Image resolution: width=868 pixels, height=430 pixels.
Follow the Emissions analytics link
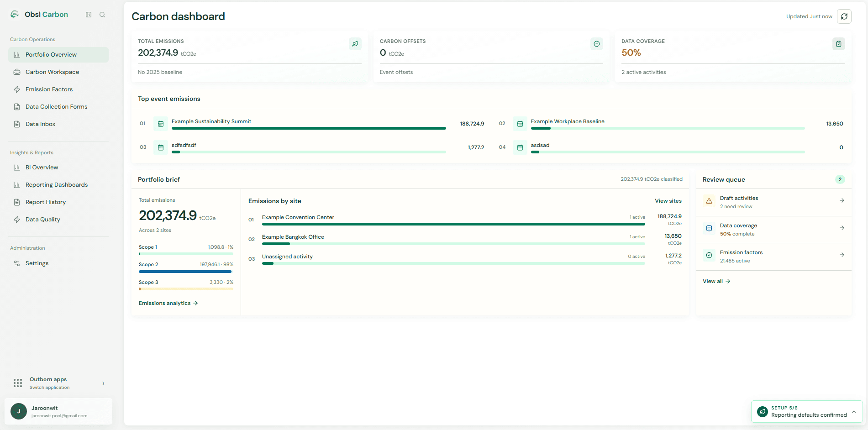coord(168,303)
